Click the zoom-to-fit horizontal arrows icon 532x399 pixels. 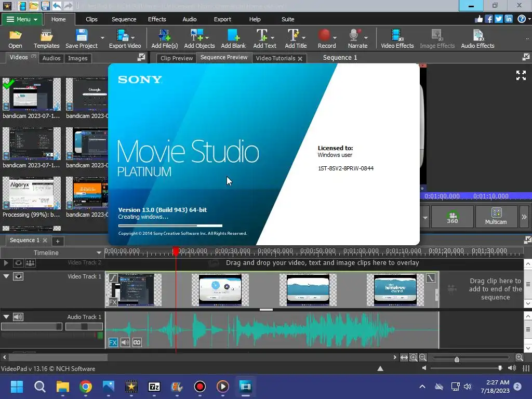(x=404, y=357)
